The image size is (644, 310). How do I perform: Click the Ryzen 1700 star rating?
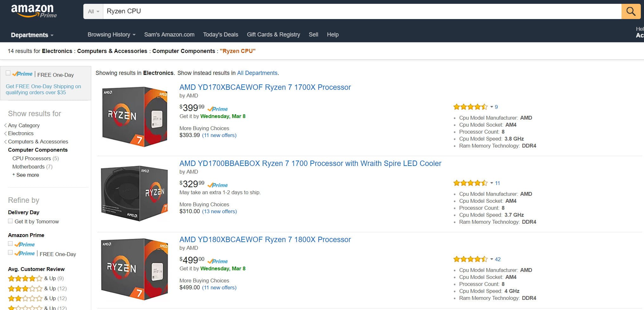tap(470, 183)
